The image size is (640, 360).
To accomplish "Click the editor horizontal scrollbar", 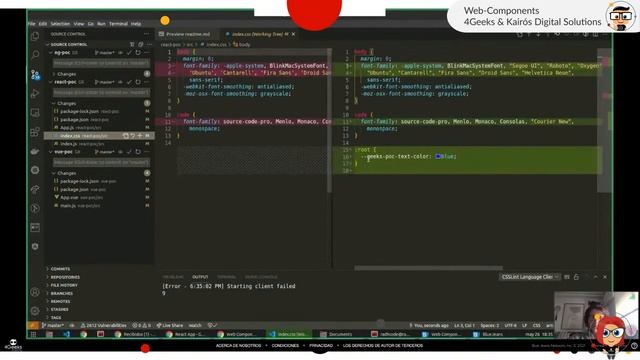I will pos(428,268).
